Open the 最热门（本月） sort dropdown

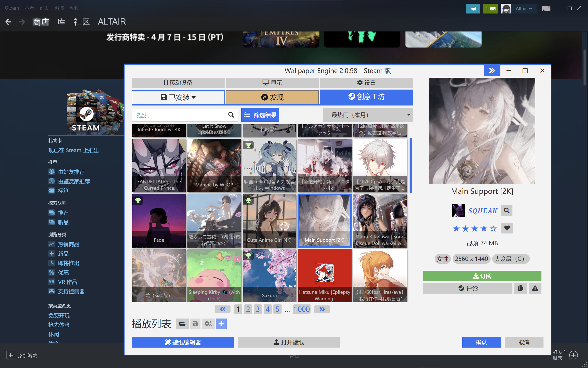368,115
